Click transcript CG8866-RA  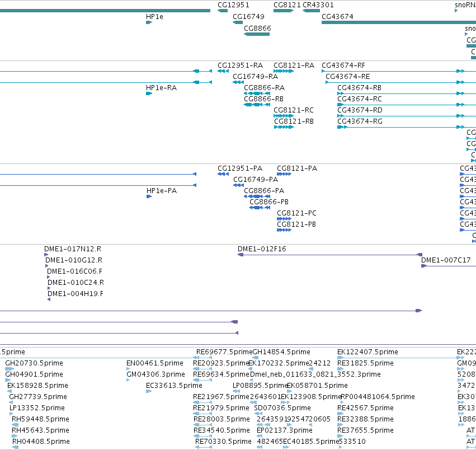coord(264,88)
